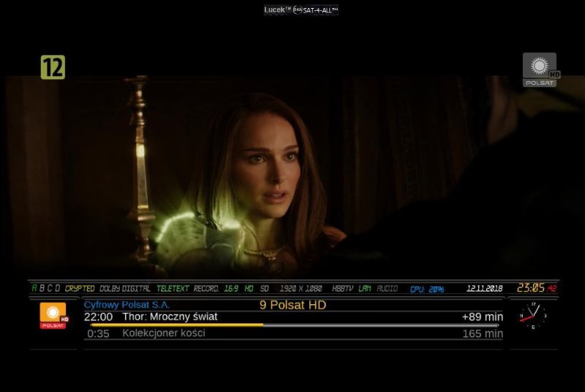Click the movie video picture area
The height and width of the screenshot is (392, 585).
(292, 176)
